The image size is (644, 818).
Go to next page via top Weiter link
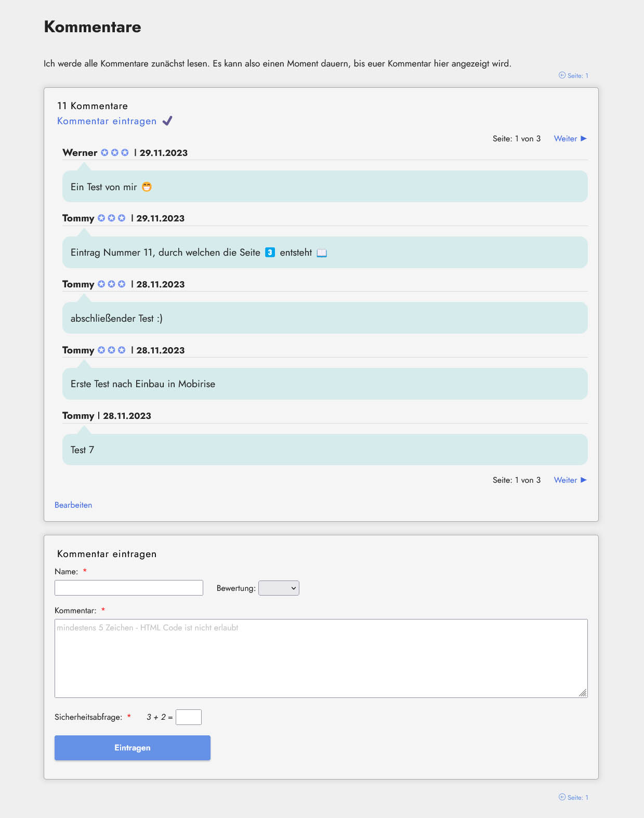click(565, 139)
